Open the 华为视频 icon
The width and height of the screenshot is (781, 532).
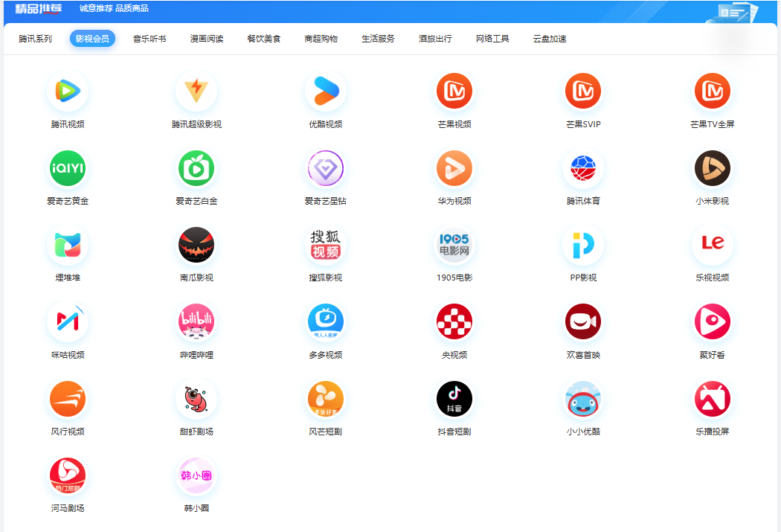[454, 168]
